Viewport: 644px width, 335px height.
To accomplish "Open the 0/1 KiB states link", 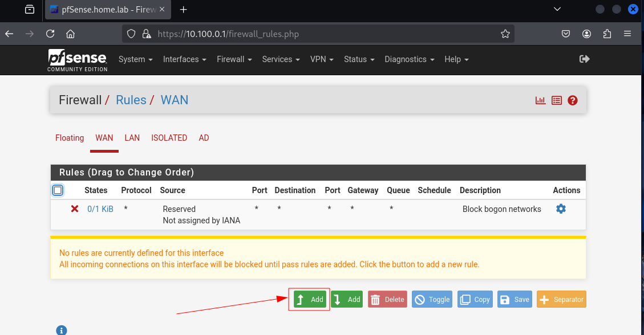I will pyautogui.click(x=100, y=209).
